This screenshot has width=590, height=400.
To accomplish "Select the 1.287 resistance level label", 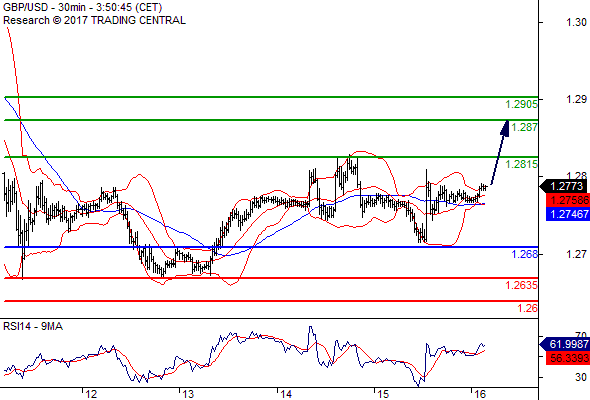I will tap(524, 127).
